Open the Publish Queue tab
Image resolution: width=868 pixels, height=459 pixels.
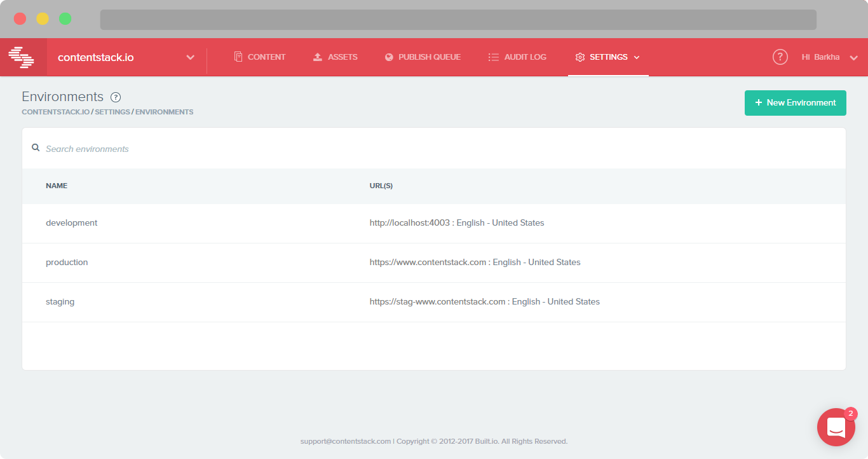[x=423, y=57]
